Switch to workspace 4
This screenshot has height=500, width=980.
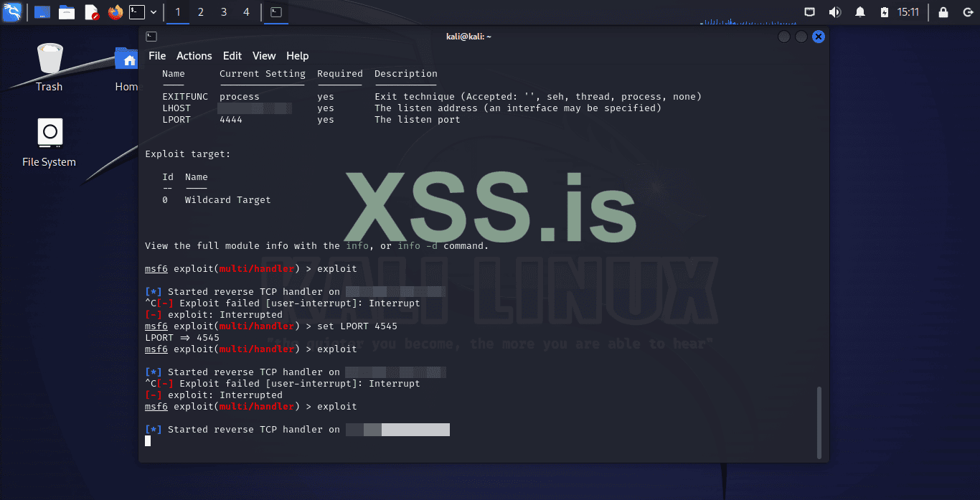click(x=247, y=12)
